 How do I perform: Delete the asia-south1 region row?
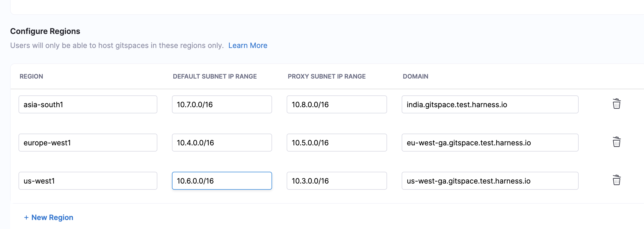pos(617,104)
